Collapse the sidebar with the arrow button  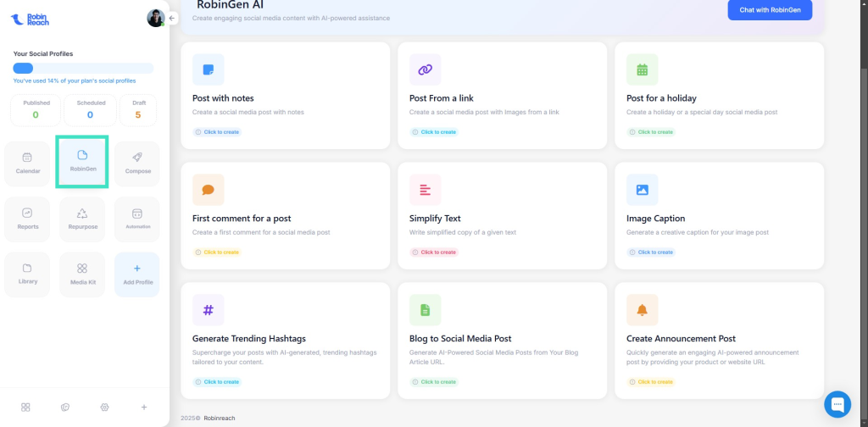coord(172,19)
